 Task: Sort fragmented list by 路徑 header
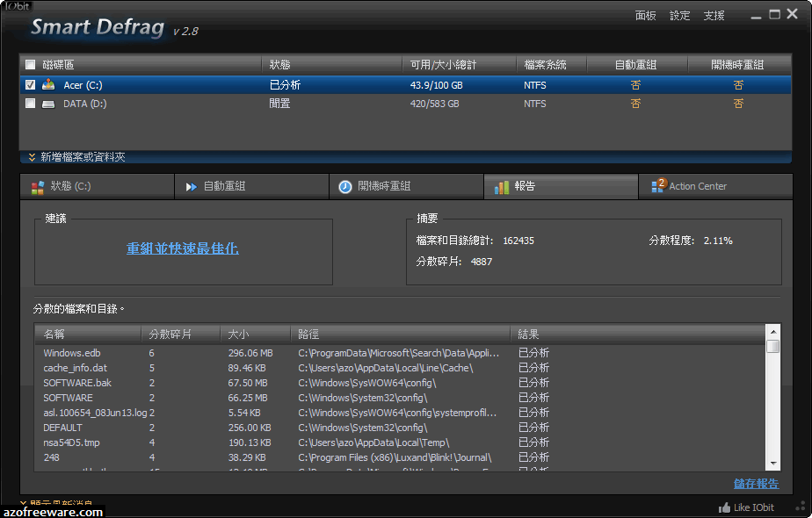click(x=401, y=335)
